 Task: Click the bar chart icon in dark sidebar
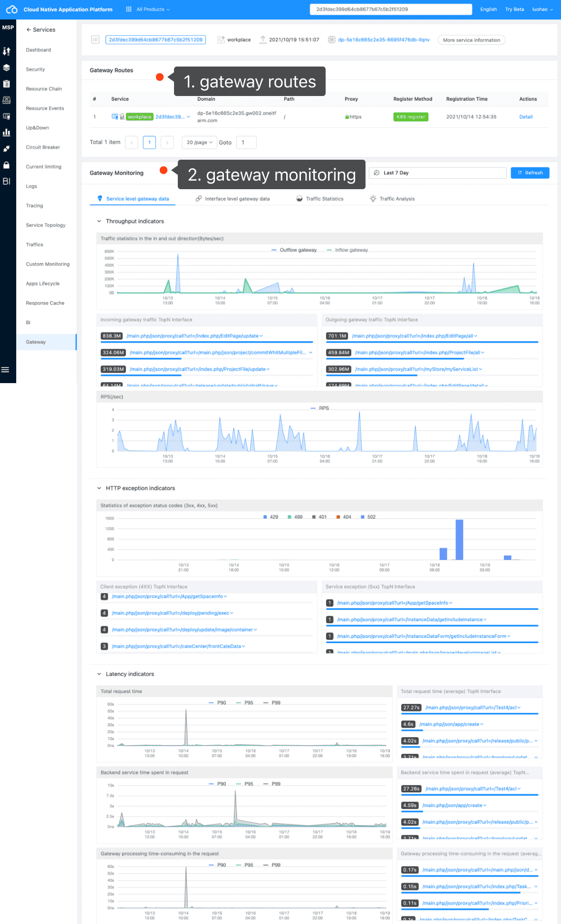pos(7,132)
